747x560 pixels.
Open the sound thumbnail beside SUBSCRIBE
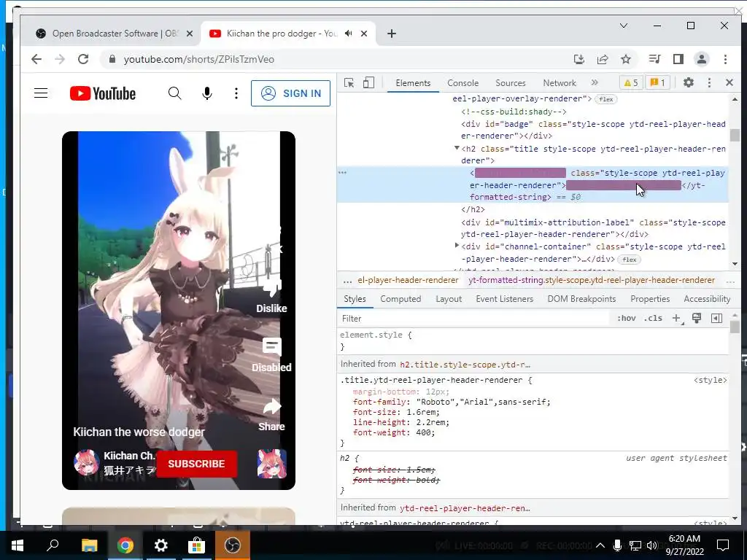pos(272,463)
